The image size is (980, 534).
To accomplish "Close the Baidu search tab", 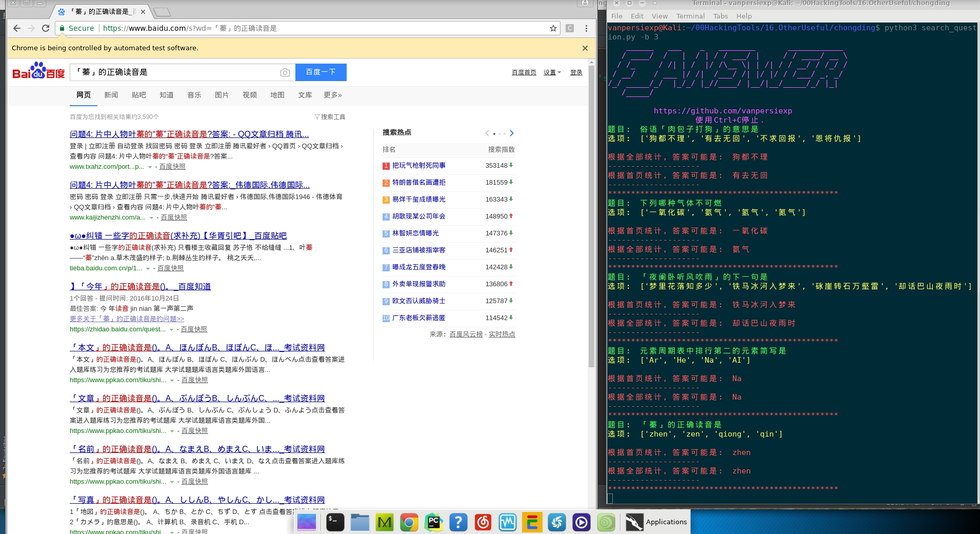I will click(x=143, y=11).
